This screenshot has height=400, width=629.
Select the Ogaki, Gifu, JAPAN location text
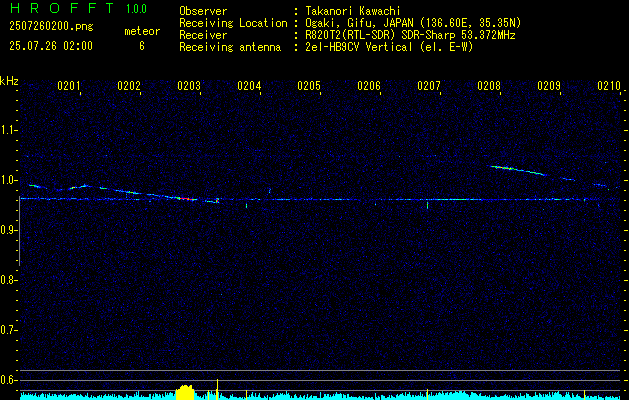pyautogui.click(x=413, y=23)
